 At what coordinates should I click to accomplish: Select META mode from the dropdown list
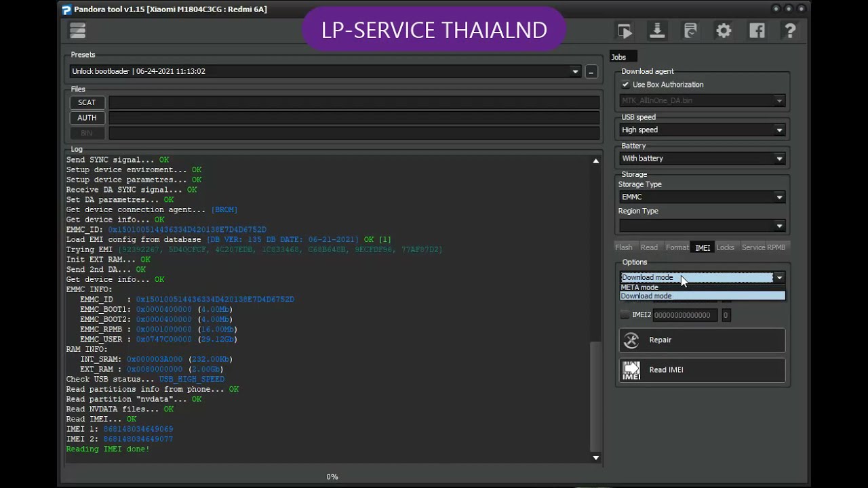703,287
